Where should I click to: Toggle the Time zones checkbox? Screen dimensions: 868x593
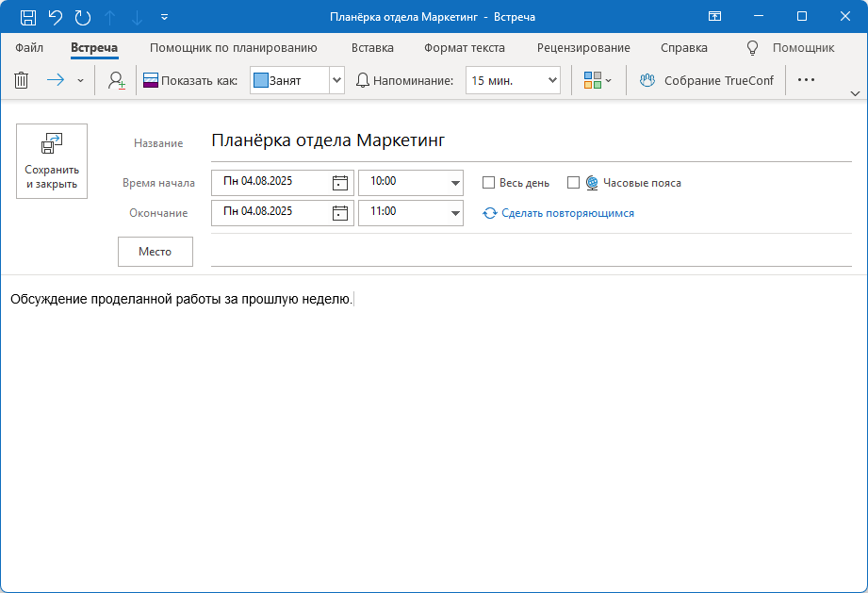click(574, 183)
